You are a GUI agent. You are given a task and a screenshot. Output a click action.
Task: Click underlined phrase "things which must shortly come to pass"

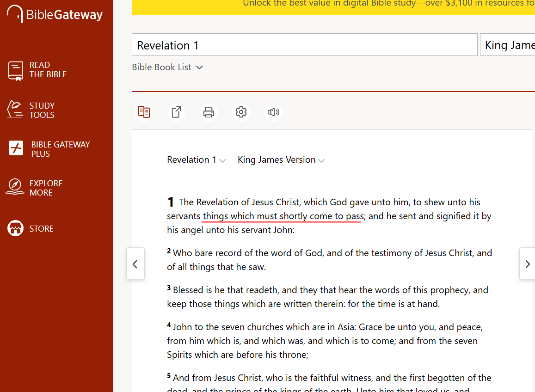click(283, 216)
